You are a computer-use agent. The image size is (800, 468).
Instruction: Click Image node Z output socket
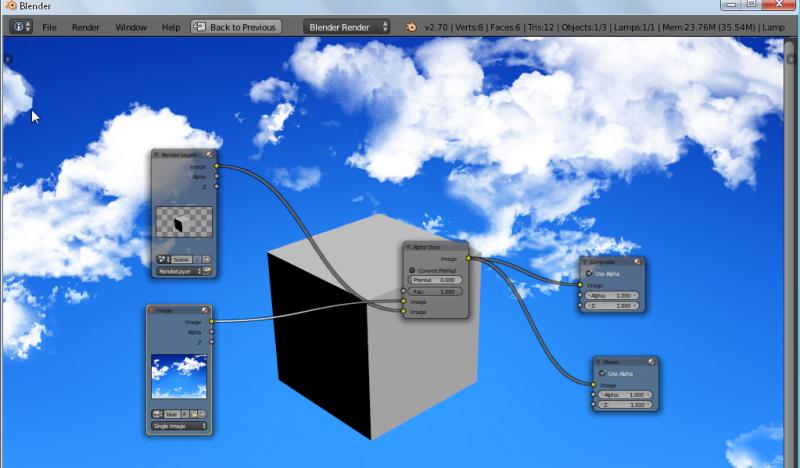coord(211,342)
